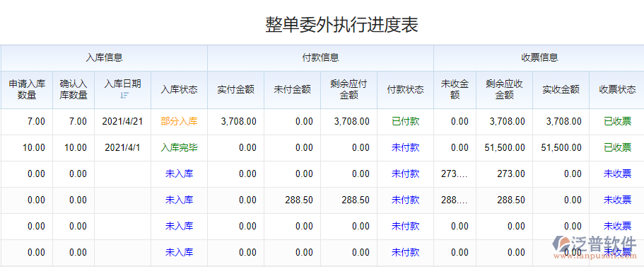Select 7.00 under 确认入库数量
This screenshot has height=267, width=644.
tap(78, 121)
